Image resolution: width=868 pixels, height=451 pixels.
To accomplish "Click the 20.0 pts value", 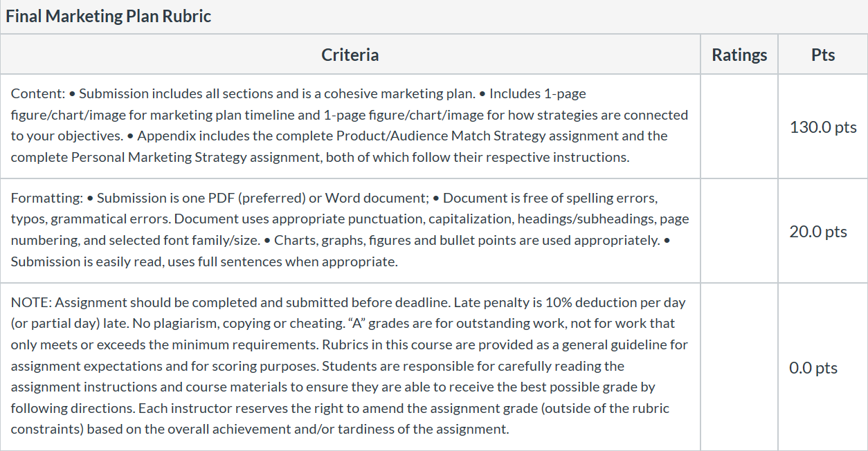I will click(x=818, y=231).
